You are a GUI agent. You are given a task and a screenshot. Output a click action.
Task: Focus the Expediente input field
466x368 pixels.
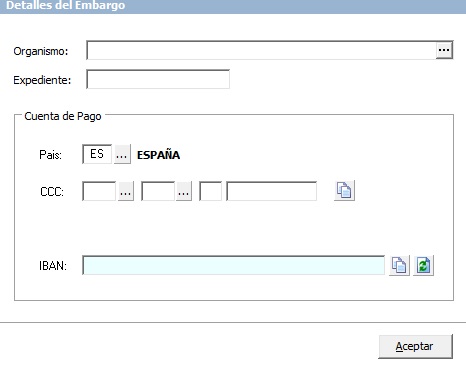coord(158,79)
